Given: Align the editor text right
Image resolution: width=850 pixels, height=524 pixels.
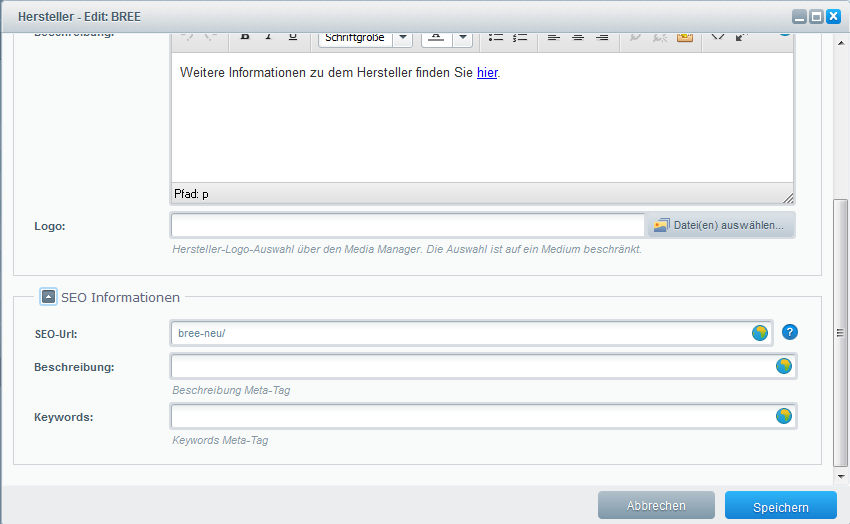Looking at the screenshot, I should [602, 37].
